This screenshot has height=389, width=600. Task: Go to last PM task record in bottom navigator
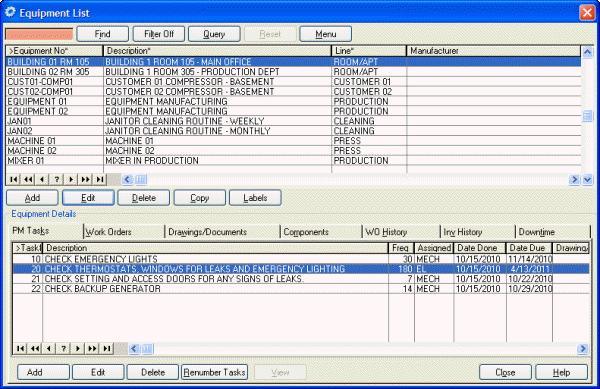coord(107,348)
